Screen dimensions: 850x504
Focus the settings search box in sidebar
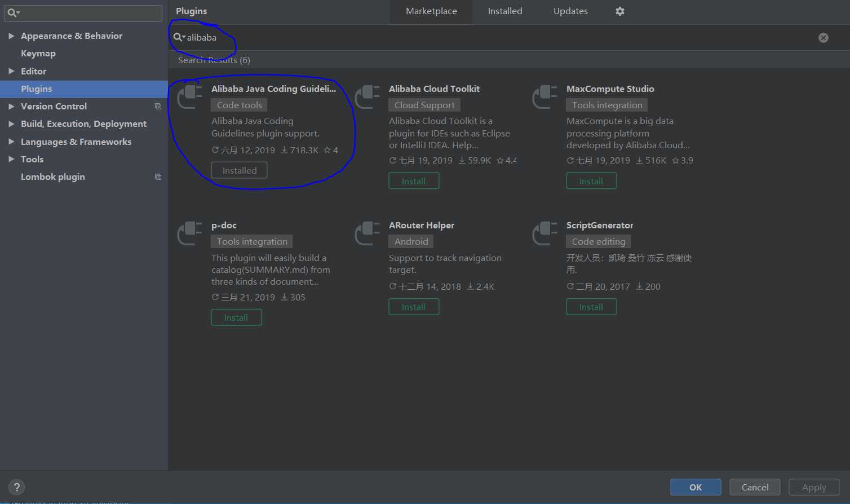click(x=83, y=12)
